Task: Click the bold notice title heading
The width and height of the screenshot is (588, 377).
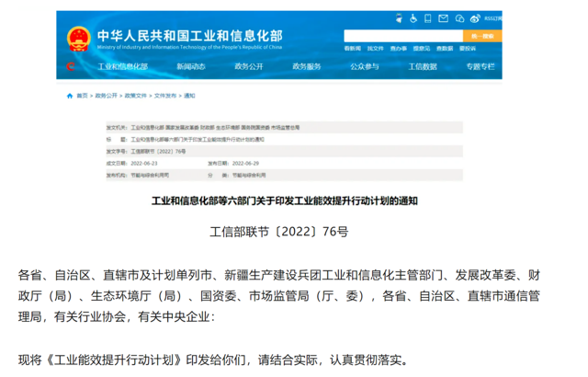Action: (284, 201)
